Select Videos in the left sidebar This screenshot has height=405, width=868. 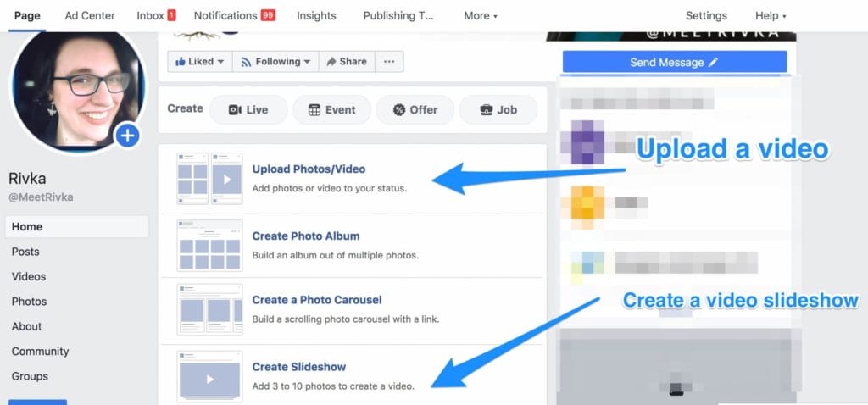[29, 276]
